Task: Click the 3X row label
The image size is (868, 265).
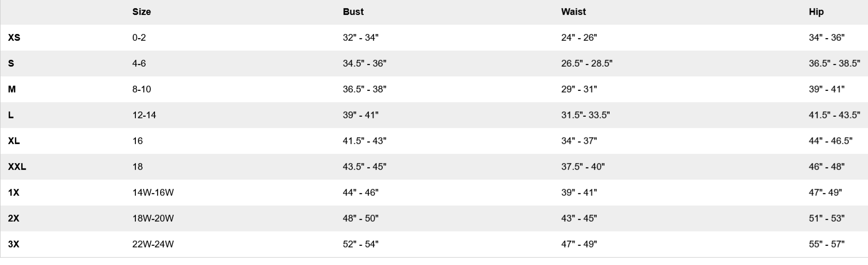Action: 13,244
